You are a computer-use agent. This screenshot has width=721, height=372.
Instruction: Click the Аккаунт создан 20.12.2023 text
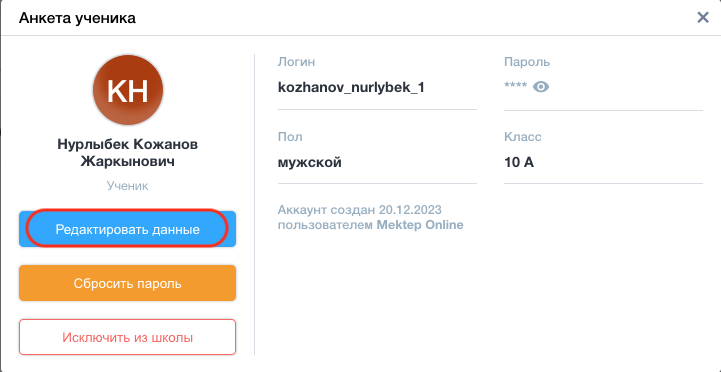pyautogui.click(x=360, y=210)
